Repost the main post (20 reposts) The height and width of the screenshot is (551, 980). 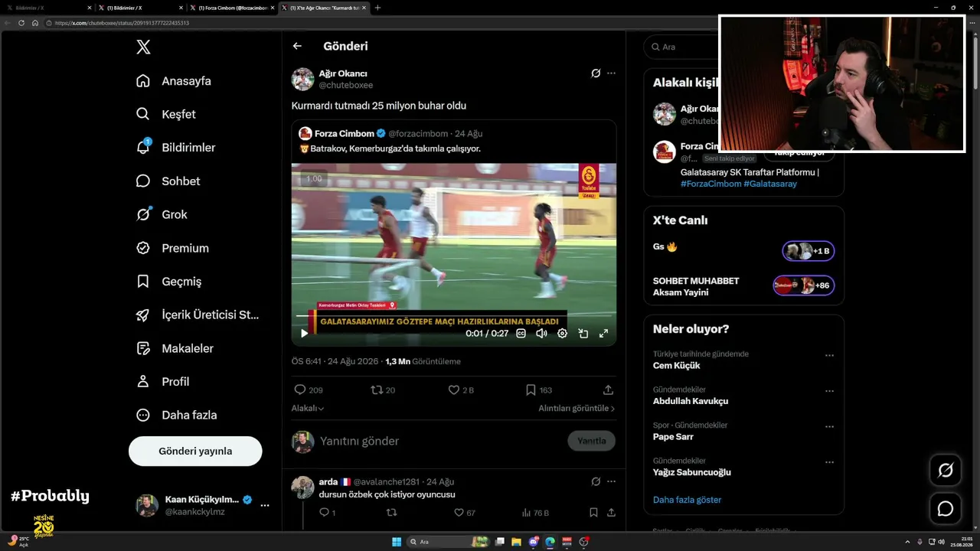tap(383, 390)
